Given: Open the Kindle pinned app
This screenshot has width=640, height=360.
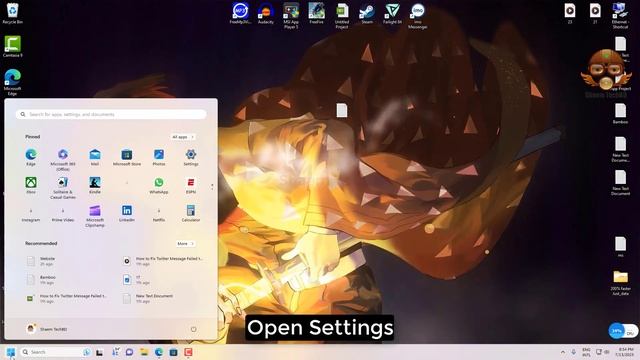Looking at the screenshot, I should (95, 185).
